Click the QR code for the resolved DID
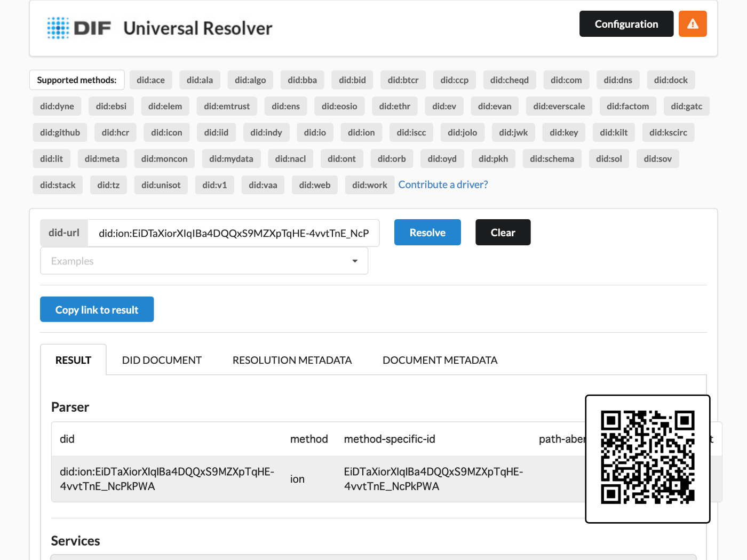Image resolution: width=747 pixels, height=560 pixels. 647,458
